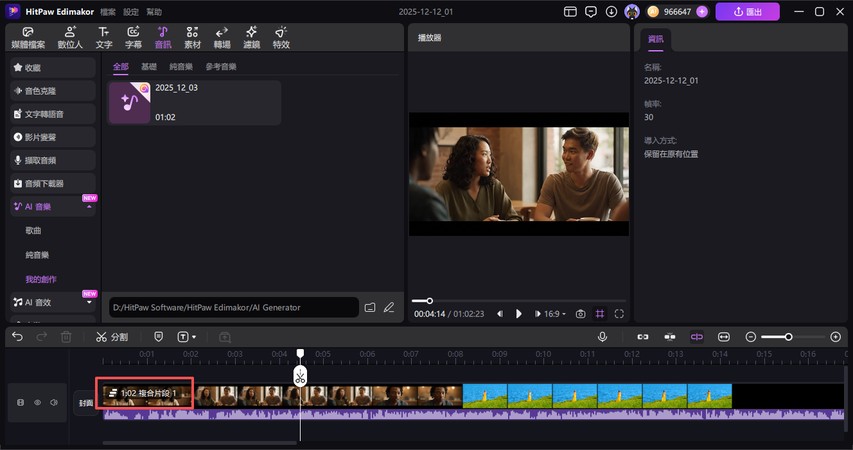Open 音頻下載器 audio downloader
The height and width of the screenshot is (450, 853).
point(53,183)
